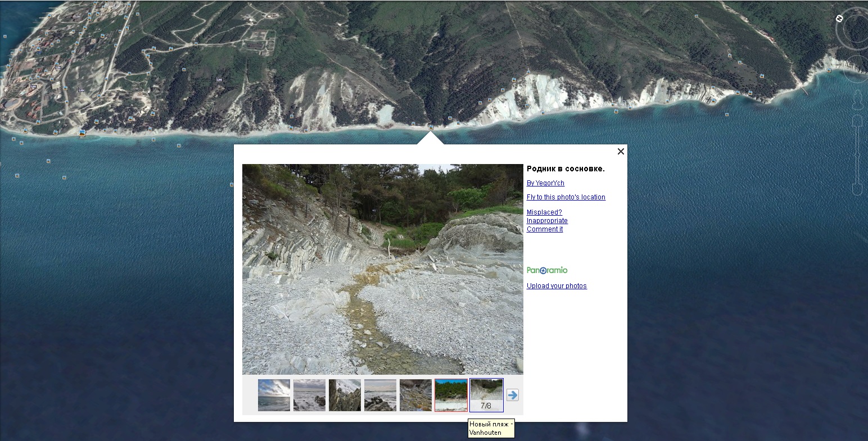Viewport: 868px width, 441px height.
Task: Click the next arrow in the thumbnail strip
Action: 512,395
